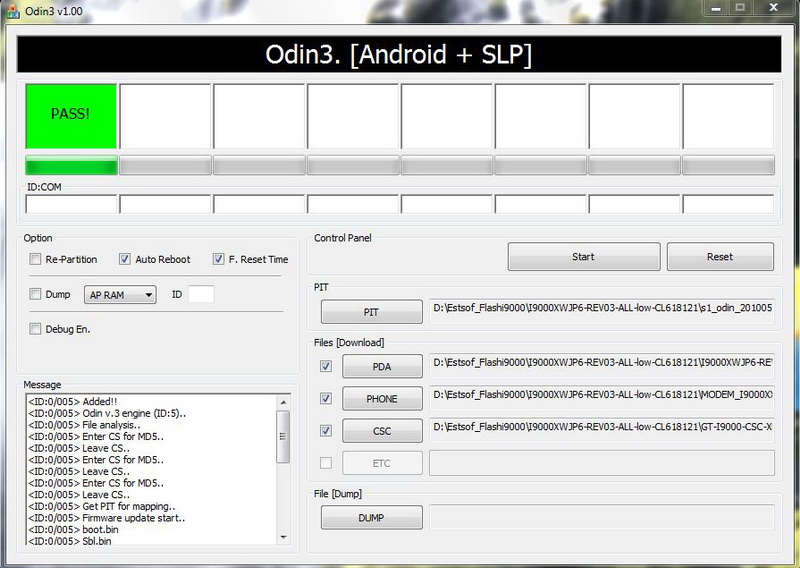Click the PHONE MODEM file path field
Viewport: 800px width, 568px height.
pos(602,398)
